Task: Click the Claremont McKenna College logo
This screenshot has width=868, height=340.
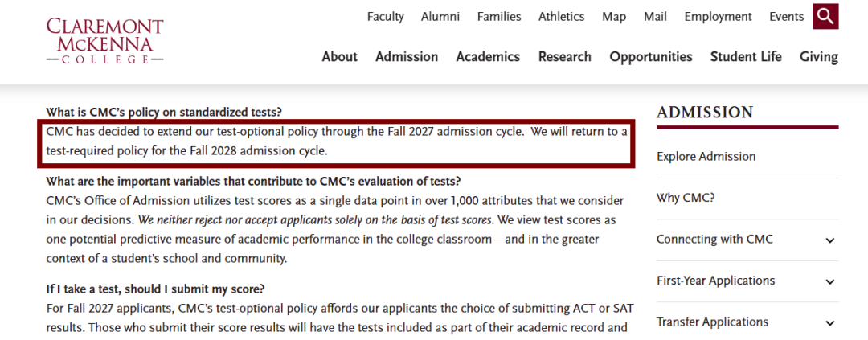Action: [x=104, y=41]
